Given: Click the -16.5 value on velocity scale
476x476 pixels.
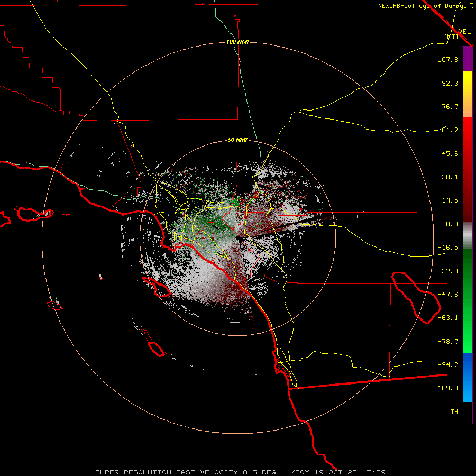Looking at the screenshot, I should click(x=448, y=248).
